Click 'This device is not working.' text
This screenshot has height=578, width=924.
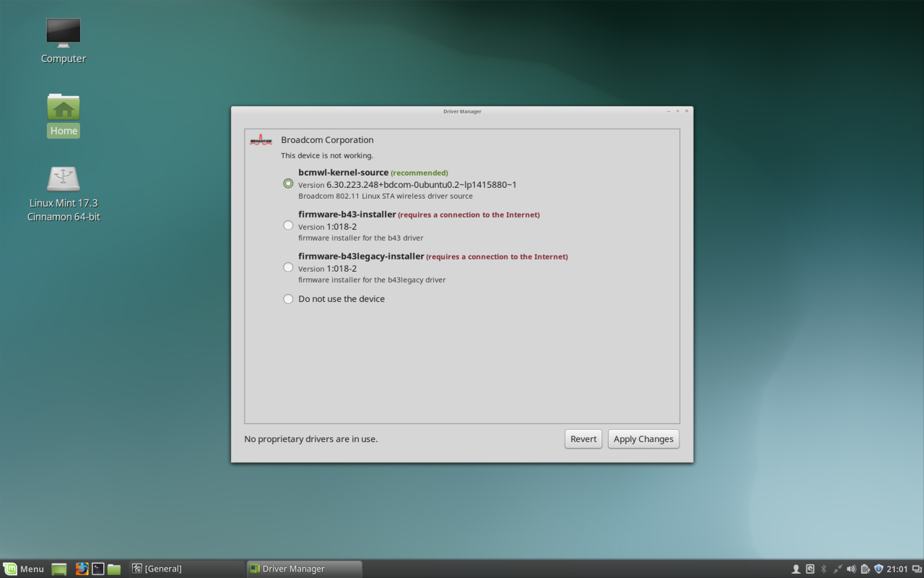[327, 155]
